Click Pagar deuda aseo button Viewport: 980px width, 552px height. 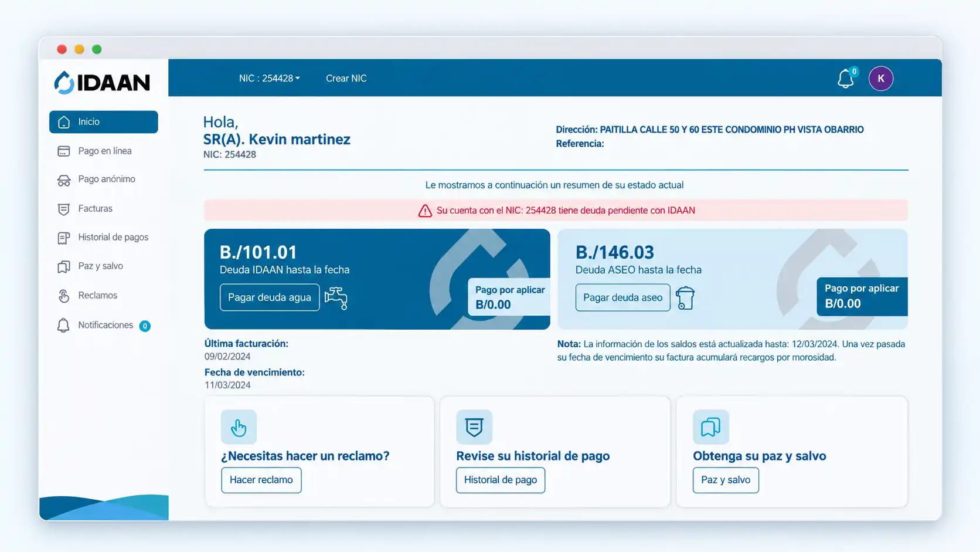coord(623,297)
